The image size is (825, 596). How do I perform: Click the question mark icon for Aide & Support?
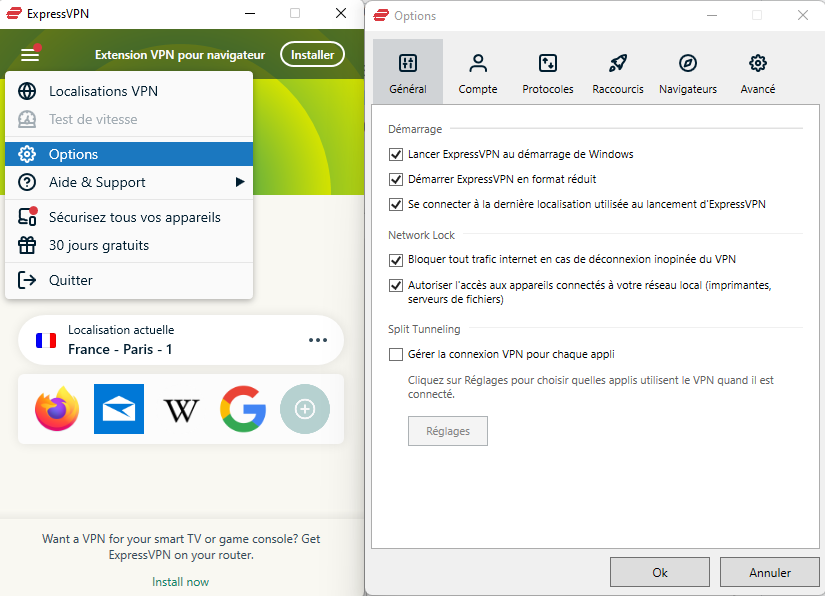click(27, 182)
